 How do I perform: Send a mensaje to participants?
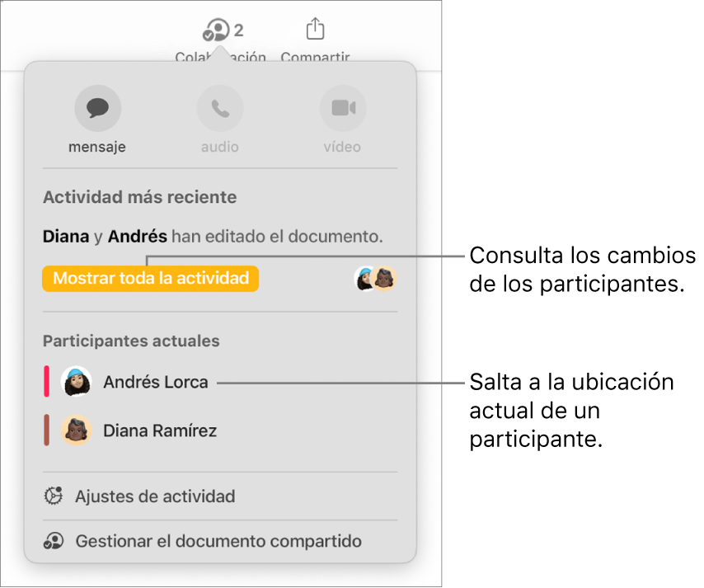tap(97, 108)
